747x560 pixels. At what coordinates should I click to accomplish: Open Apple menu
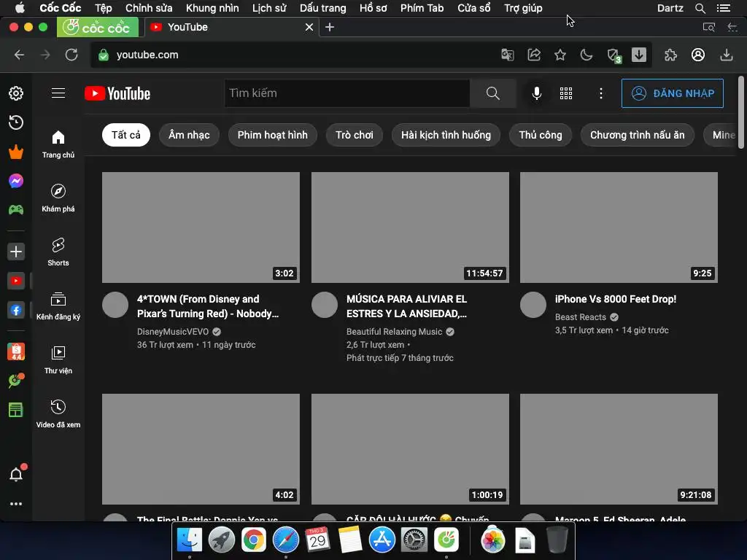pyautogui.click(x=20, y=8)
